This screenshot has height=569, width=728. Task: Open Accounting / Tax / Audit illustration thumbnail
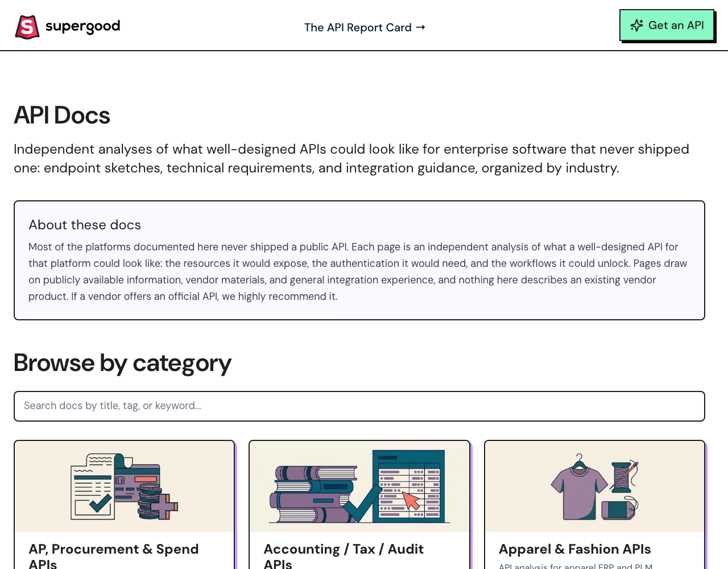pos(359,486)
